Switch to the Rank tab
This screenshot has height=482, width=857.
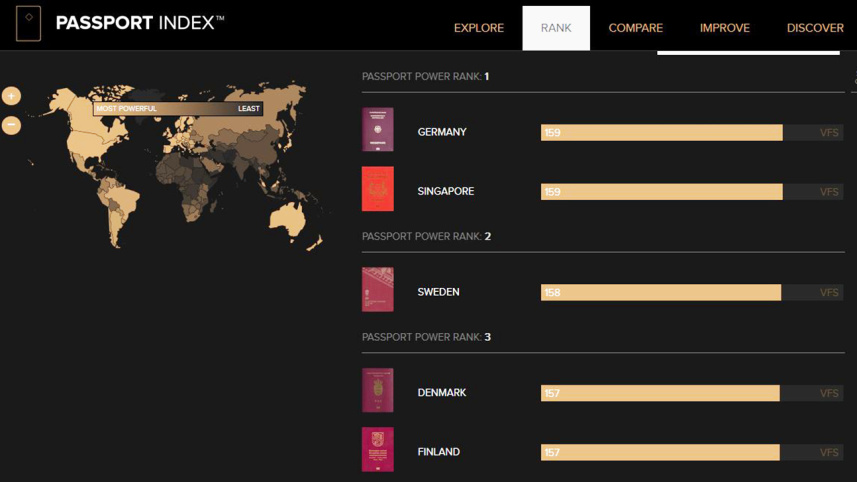point(556,28)
